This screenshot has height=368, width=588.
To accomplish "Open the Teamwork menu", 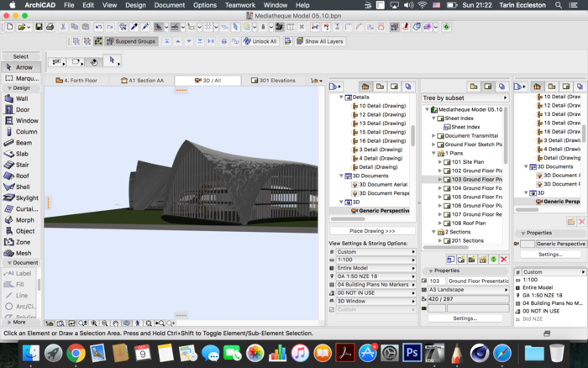I will pos(239,5).
